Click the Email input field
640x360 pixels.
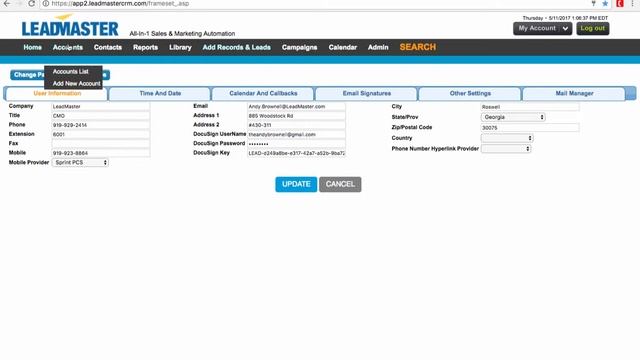pos(296,107)
